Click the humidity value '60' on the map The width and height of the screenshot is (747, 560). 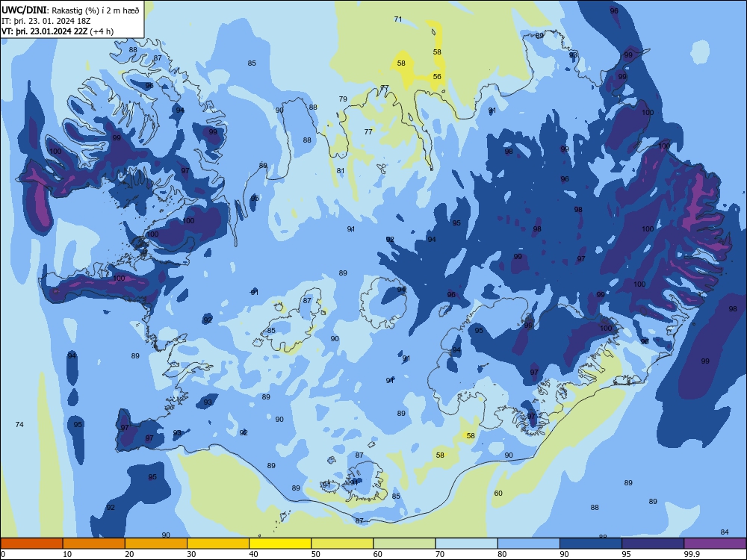(x=498, y=493)
